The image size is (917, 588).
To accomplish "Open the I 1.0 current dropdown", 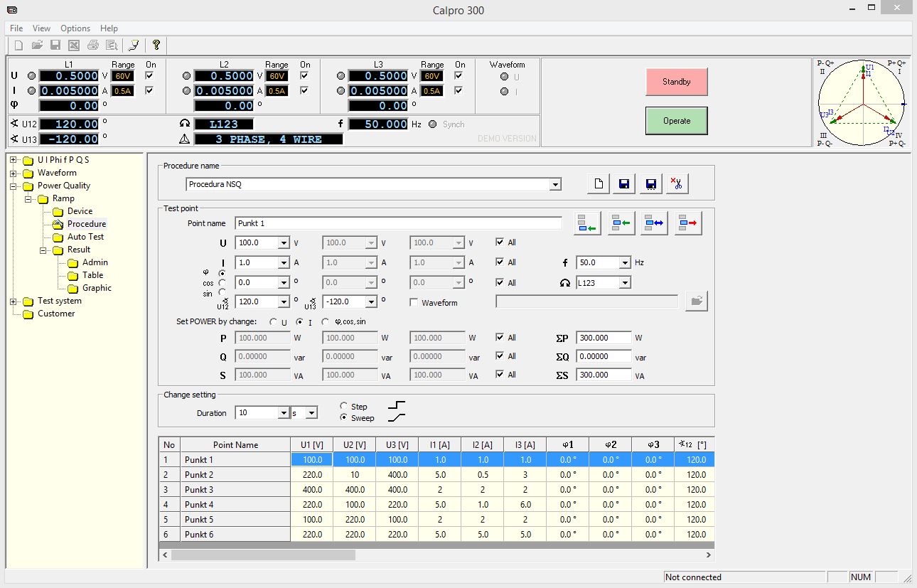I will [x=284, y=263].
